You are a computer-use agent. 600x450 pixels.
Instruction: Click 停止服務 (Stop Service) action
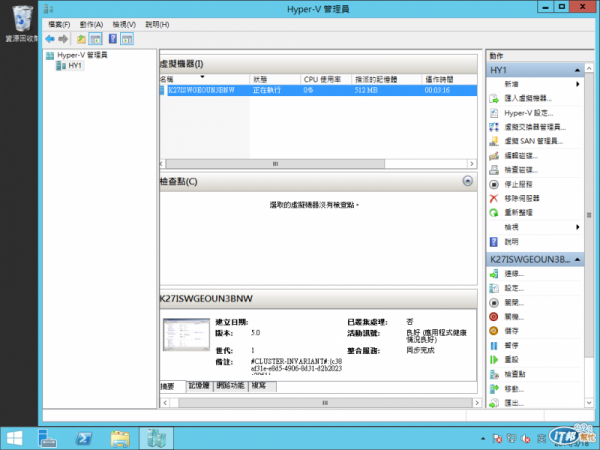(x=518, y=184)
